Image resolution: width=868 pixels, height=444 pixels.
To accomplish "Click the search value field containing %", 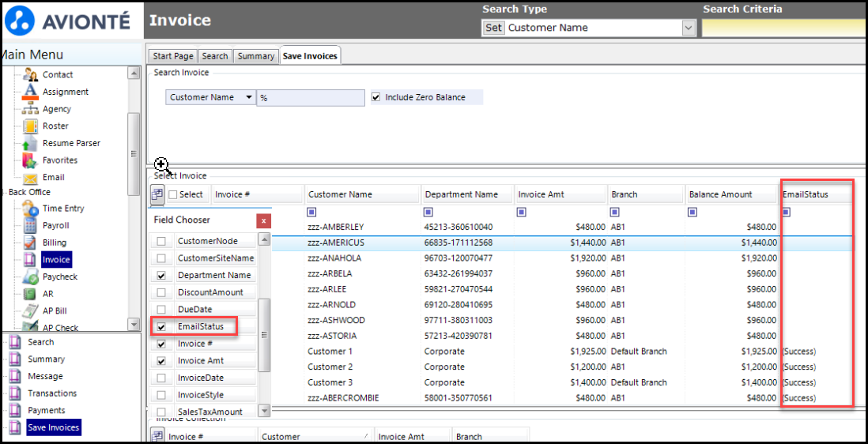I will (x=311, y=97).
